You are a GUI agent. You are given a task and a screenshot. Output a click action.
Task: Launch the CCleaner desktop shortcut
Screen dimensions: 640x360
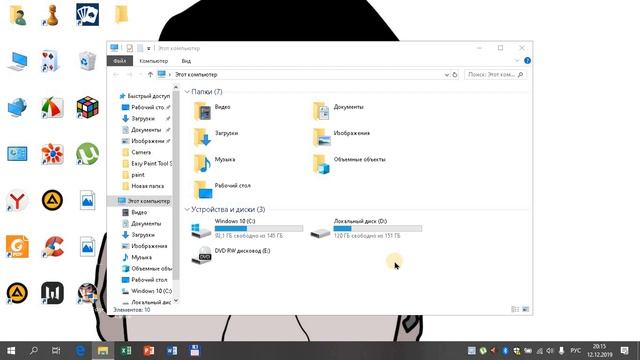point(52,247)
